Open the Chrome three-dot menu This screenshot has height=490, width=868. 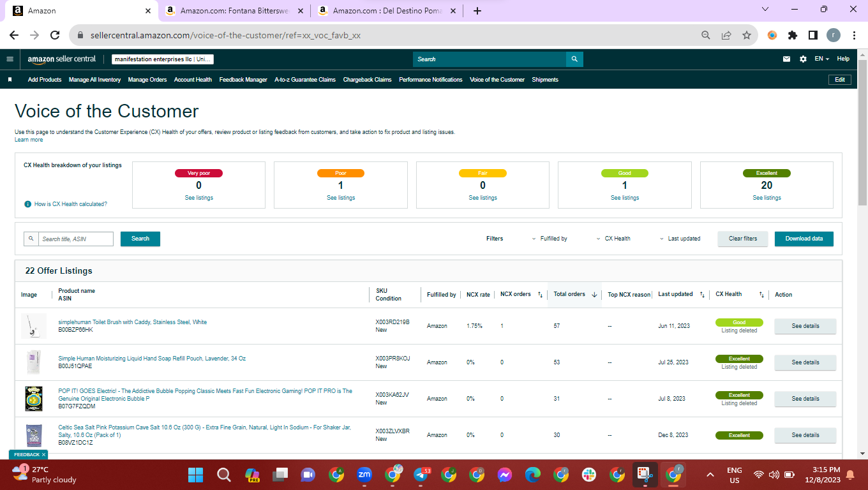click(853, 35)
